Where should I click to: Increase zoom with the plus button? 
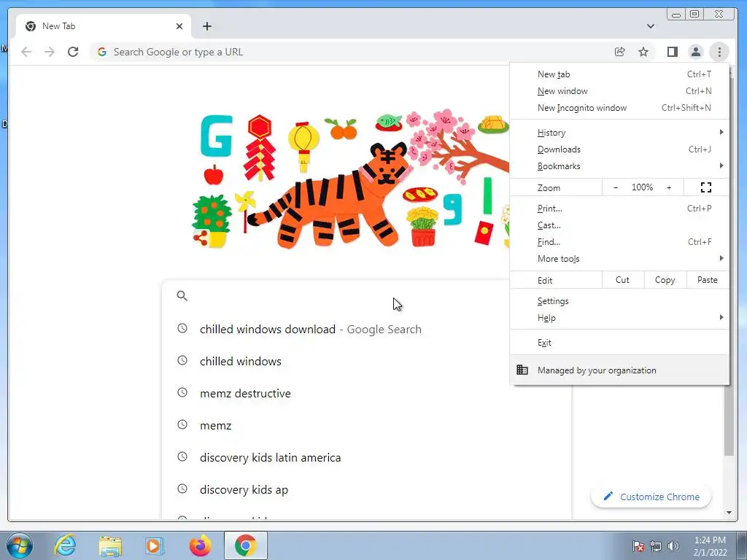669,187
